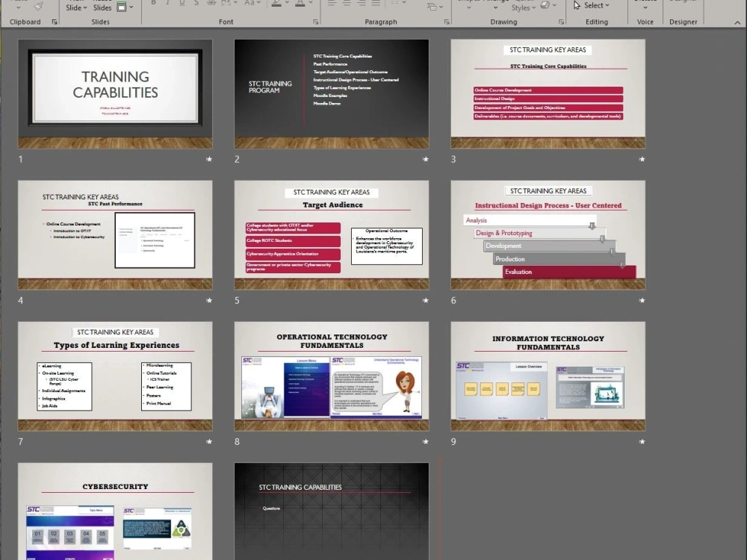Screen dimensions: 747x560
Task: Click the Clipboard group label
Action: point(25,22)
